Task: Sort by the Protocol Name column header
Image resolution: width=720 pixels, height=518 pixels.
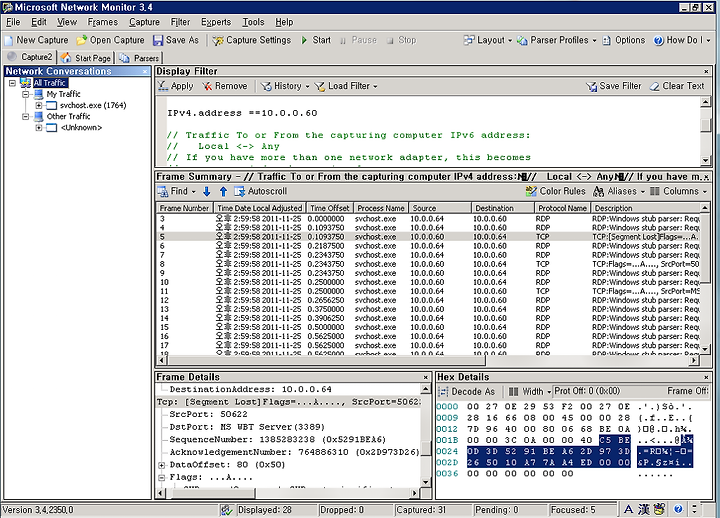Action: point(562,208)
